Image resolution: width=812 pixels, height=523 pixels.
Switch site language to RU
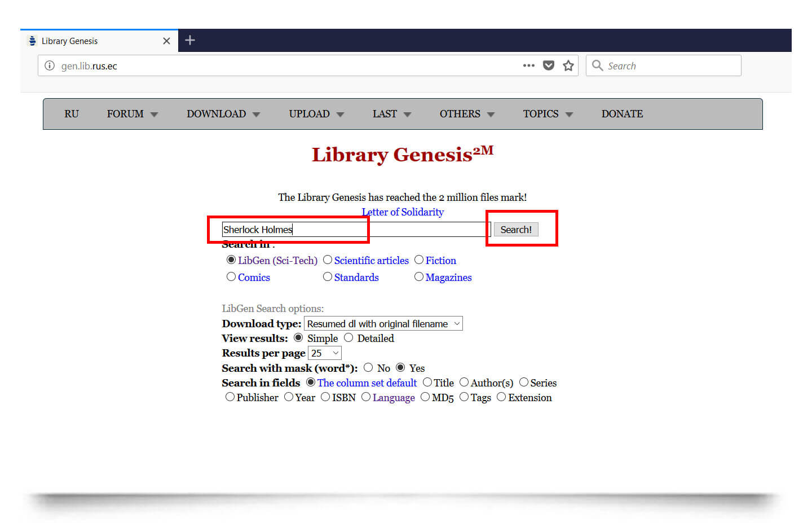[72, 114]
